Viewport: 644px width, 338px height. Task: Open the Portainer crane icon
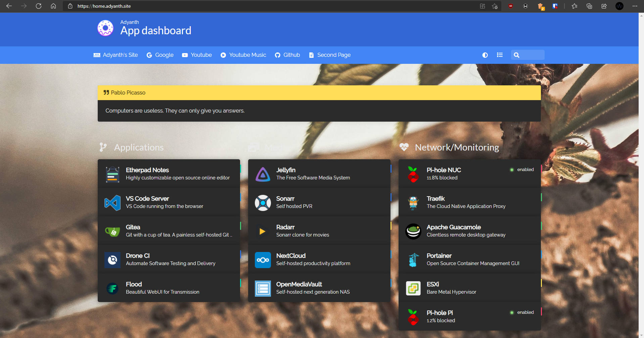coord(413,260)
